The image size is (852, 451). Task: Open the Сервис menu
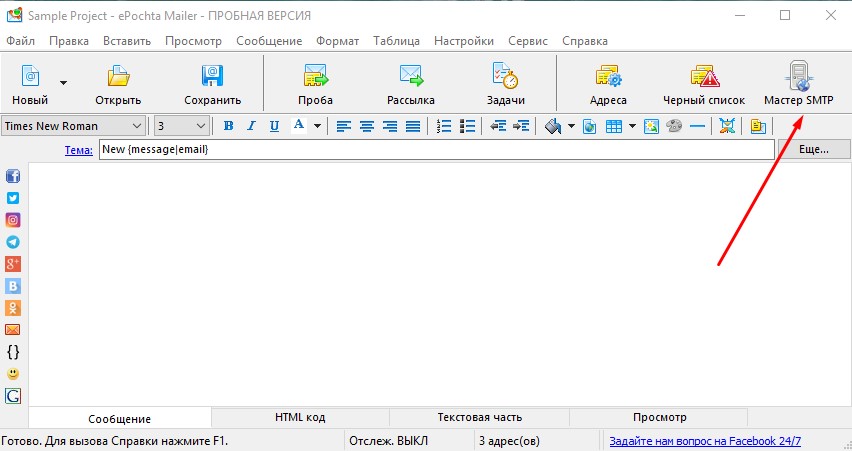[x=528, y=41]
